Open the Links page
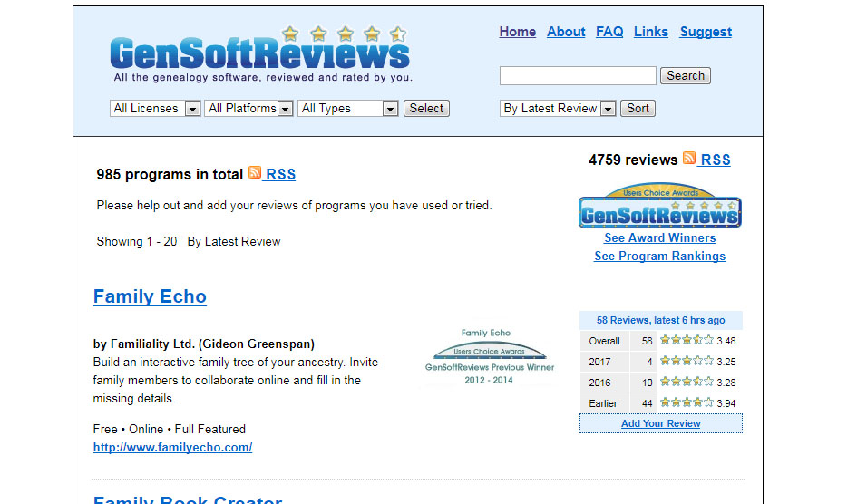The height and width of the screenshot is (504, 857). click(x=651, y=32)
